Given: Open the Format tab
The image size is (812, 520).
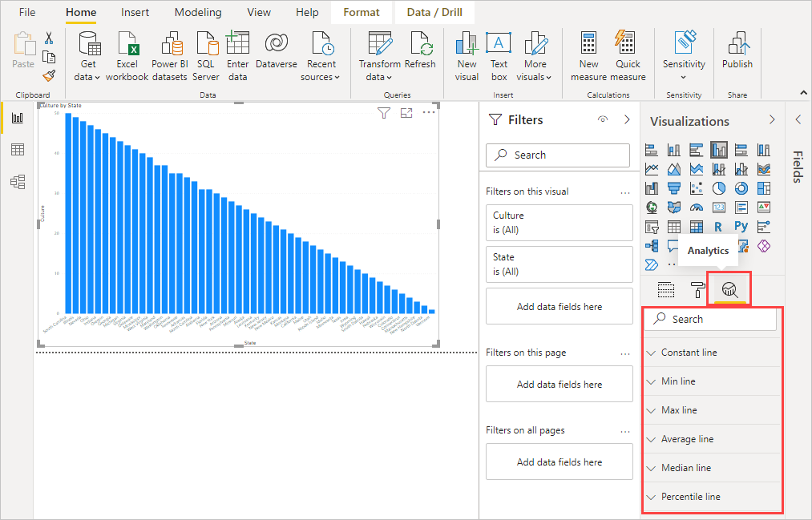Looking at the screenshot, I should (361, 12).
